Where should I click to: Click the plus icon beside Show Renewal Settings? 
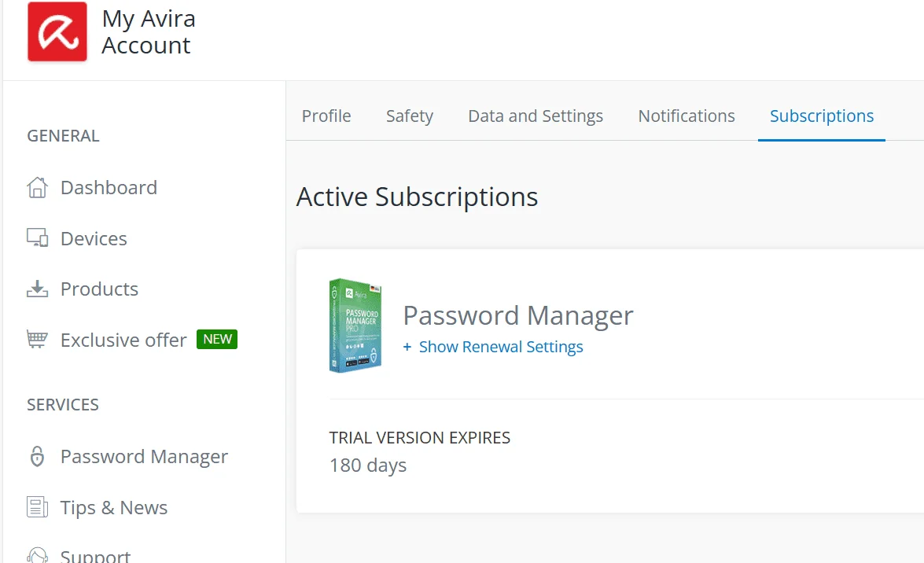[x=407, y=347]
